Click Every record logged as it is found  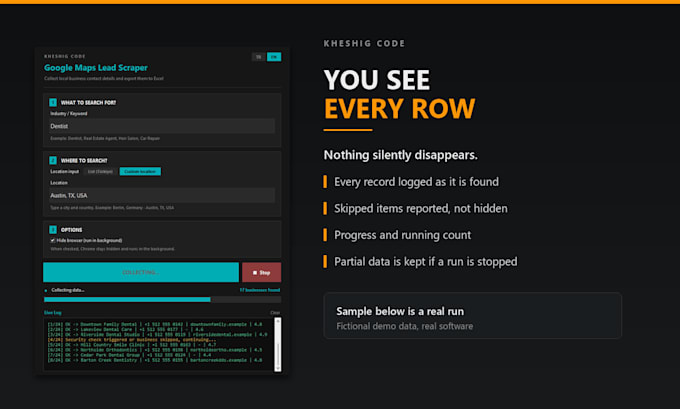416,182
